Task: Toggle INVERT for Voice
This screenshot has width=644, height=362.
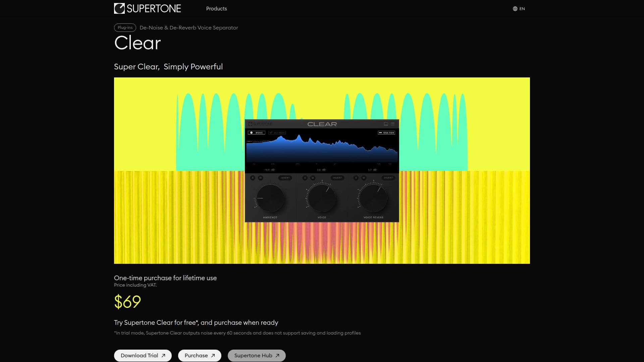Action: 337,178
